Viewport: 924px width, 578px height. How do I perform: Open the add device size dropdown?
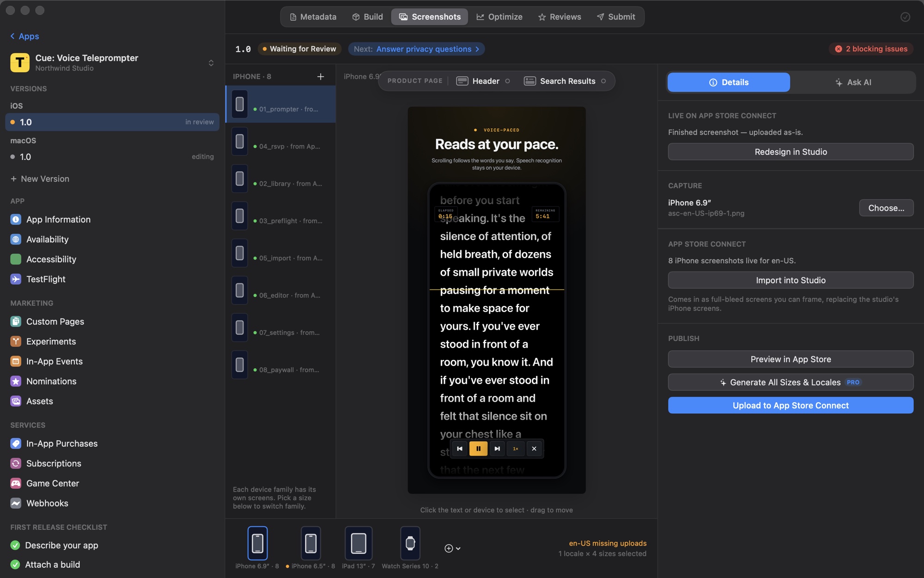(x=452, y=548)
